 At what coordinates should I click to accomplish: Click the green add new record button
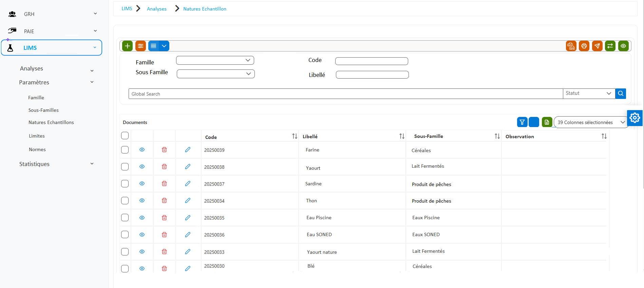(x=127, y=46)
